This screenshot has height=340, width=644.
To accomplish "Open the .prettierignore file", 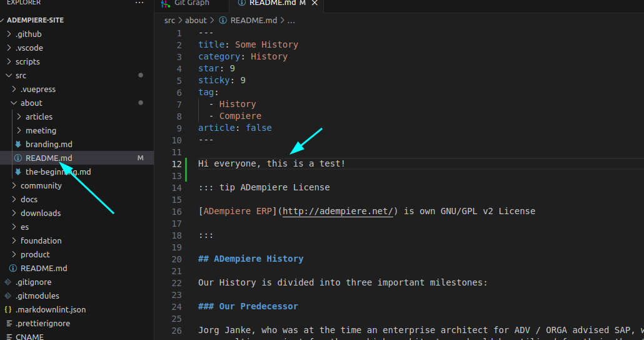I will pyautogui.click(x=43, y=323).
